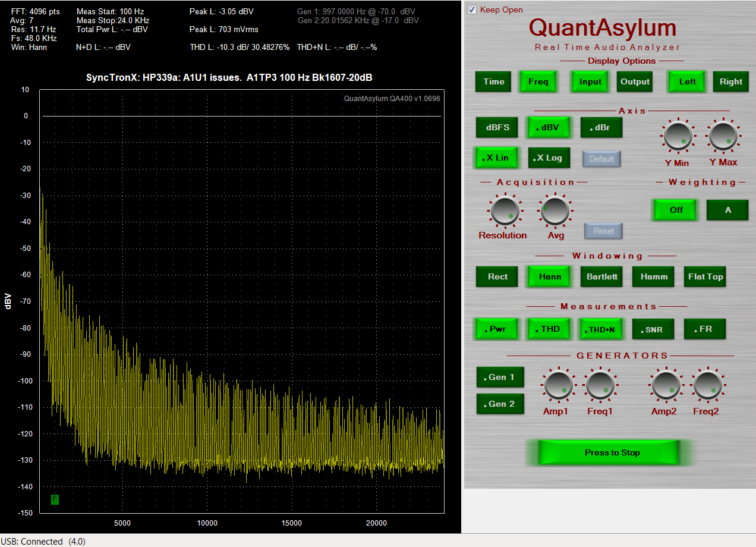Set Y axis units to dBFS
This screenshot has width=756, height=547.
pyautogui.click(x=497, y=127)
